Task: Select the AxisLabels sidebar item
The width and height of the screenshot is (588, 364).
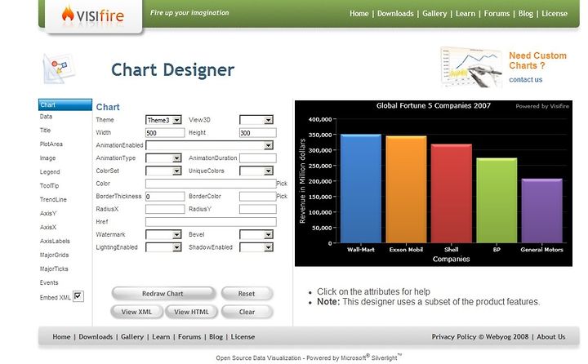Action: (x=56, y=242)
